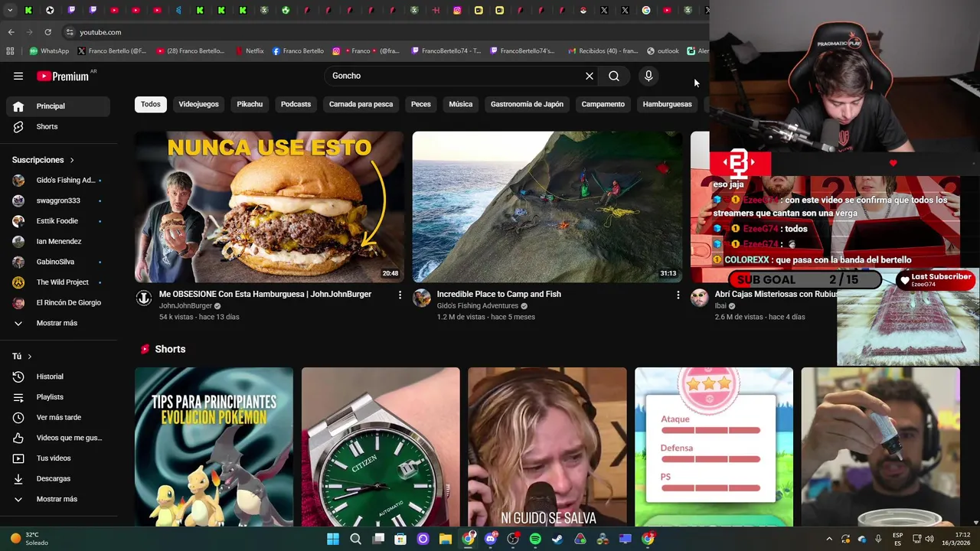Image resolution: width=980 pixels, height=551 pixels.
Task: Select the Todos filter chip
Action: 151,104
